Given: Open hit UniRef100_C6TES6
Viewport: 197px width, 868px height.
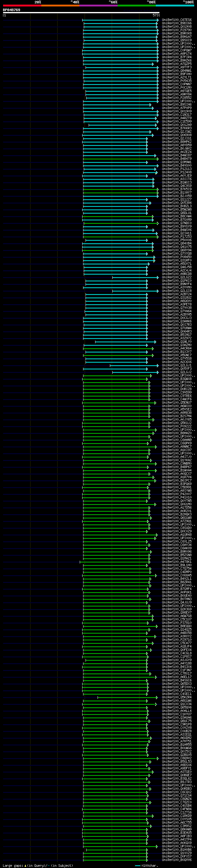Looking at the screenshot, I should pos(177,20).
